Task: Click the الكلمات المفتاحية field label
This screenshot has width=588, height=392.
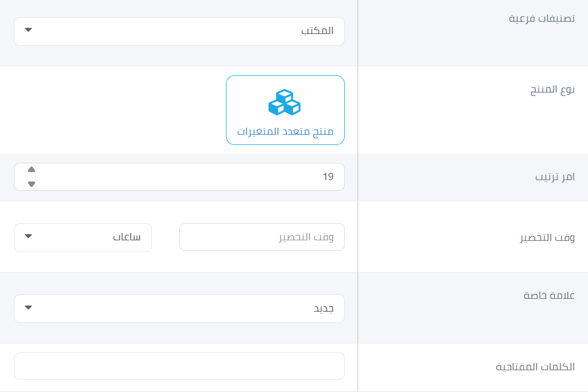Action: pyautogui.click(x=535, y=366)
